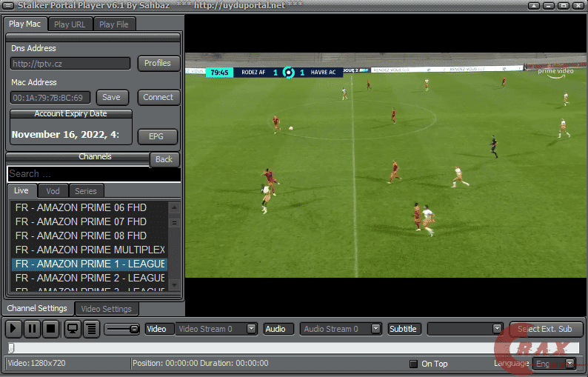Image resolution: width=588 pixels, height=377 pixels.
Task: Toggle fullscreen using the monitor icon
Action: (73, 329)
